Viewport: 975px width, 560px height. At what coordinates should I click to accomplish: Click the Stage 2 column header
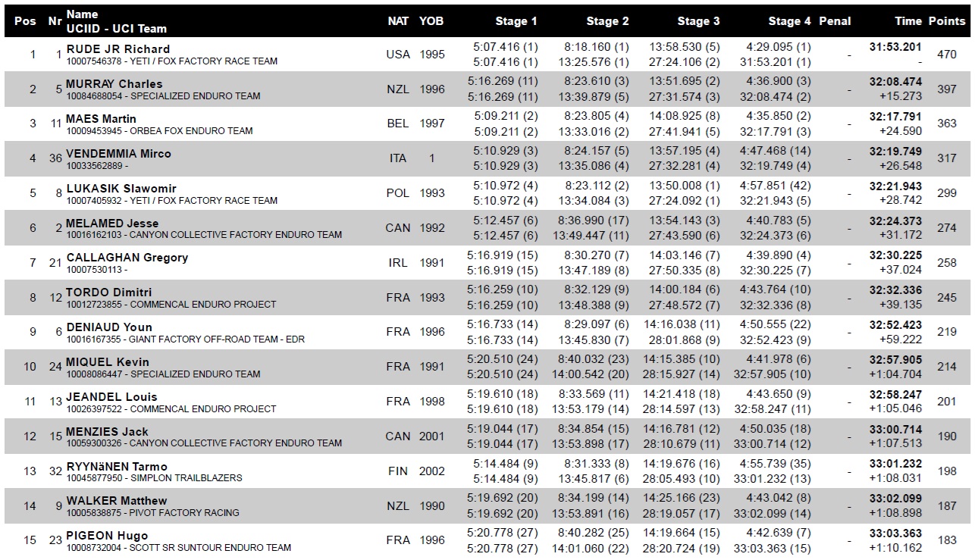(607, 21)
